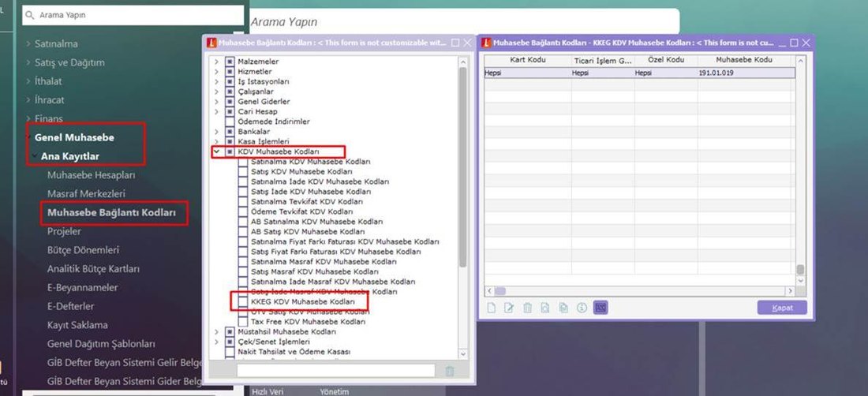This screenshot has width=868, height=396.
Task: Focus the top center Arama Yapın field
Action: [464, 22]
